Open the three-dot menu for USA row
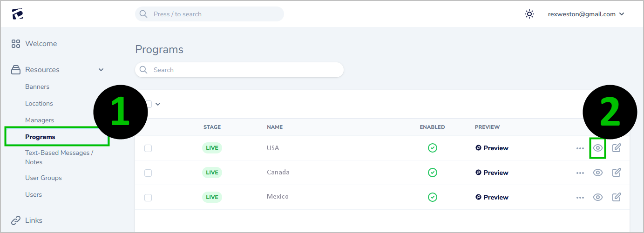Viewport: 644px width, 233px height. 580,148
